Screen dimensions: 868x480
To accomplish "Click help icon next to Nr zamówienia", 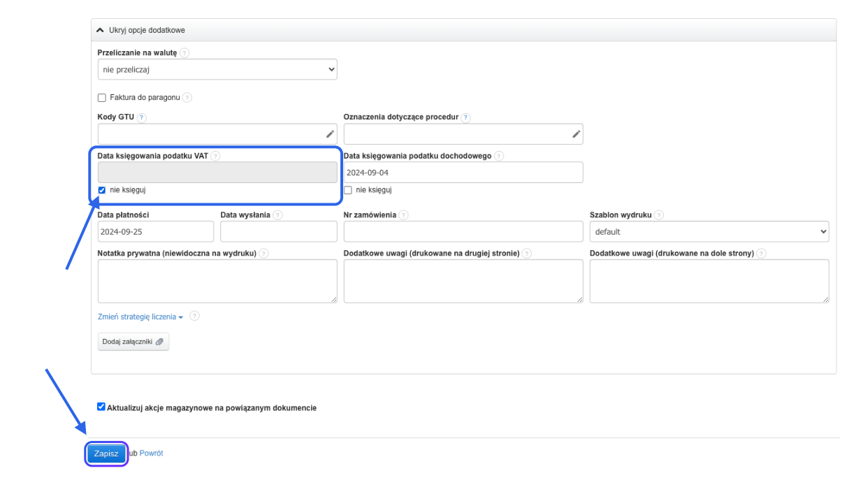I will (404, 215).
